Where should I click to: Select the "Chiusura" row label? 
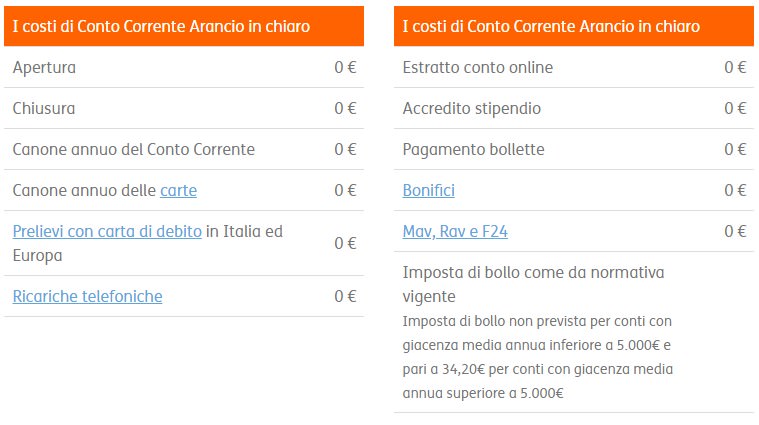click(x=44, y=108)
